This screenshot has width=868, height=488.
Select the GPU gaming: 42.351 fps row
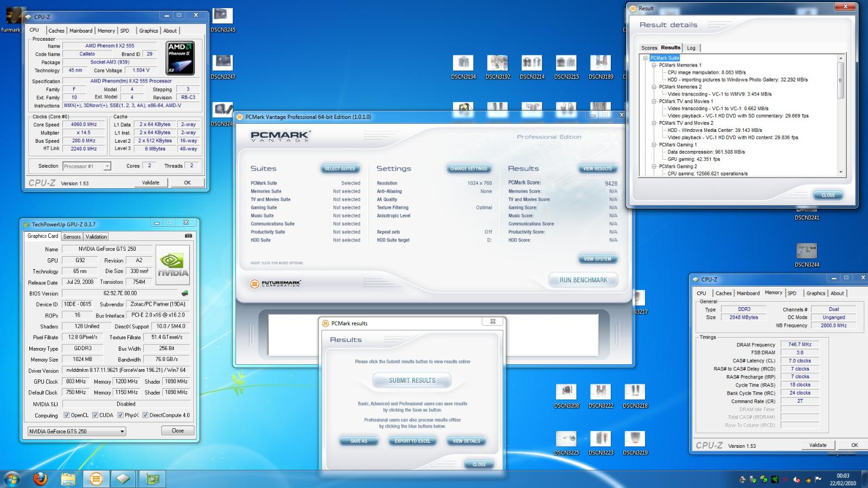(693, 159)
